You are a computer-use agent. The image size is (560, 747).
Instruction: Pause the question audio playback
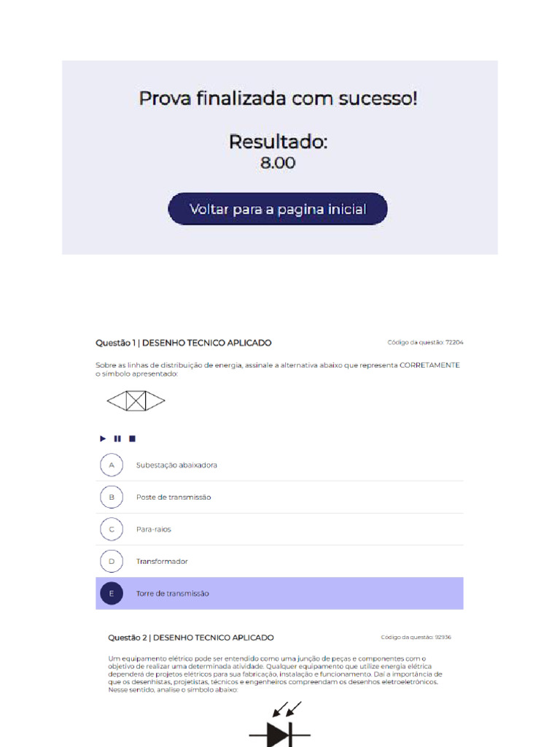[117, 438]
